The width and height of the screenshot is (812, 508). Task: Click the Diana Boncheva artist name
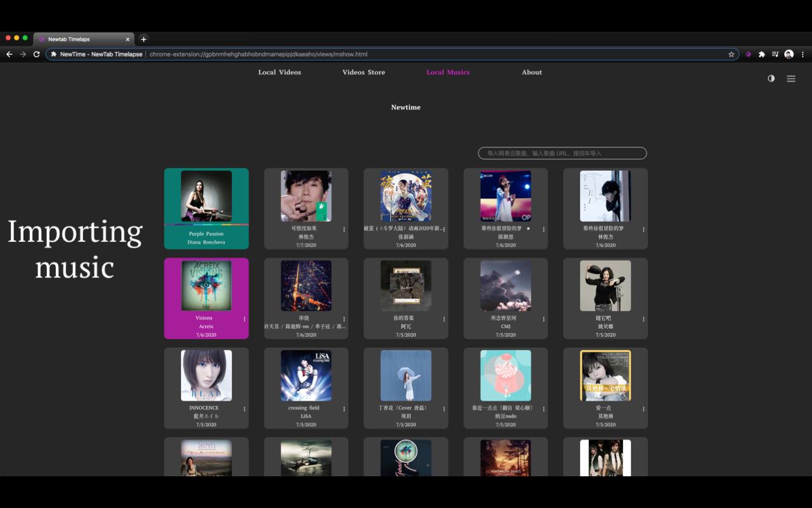(x=206, y=242)
